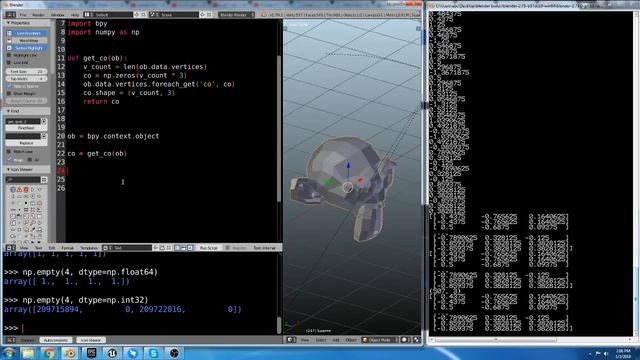
Task: Use selected text for the Find field icon
Action: pyautogui.click(x=44, y=121)
